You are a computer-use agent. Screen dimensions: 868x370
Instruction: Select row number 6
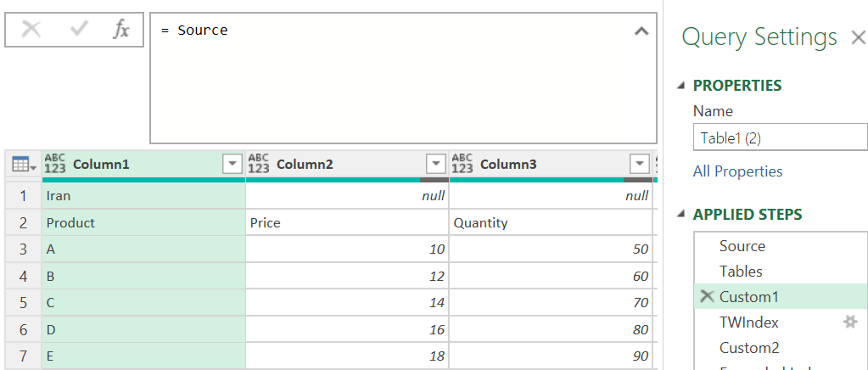[x=23, y=329]
